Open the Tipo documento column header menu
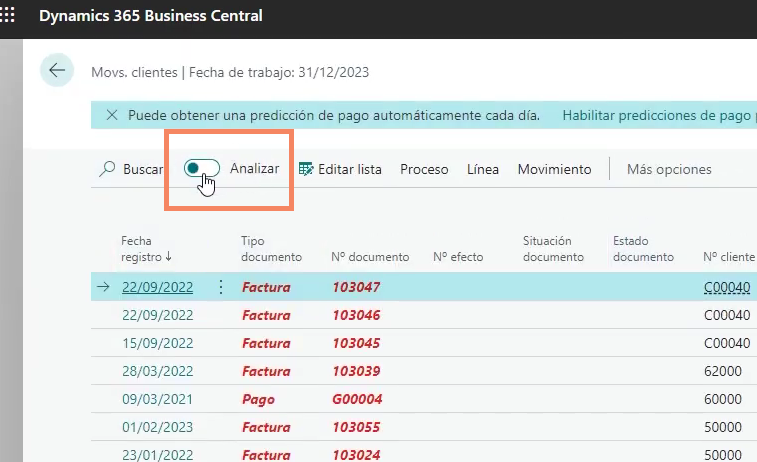 (271, 248)
